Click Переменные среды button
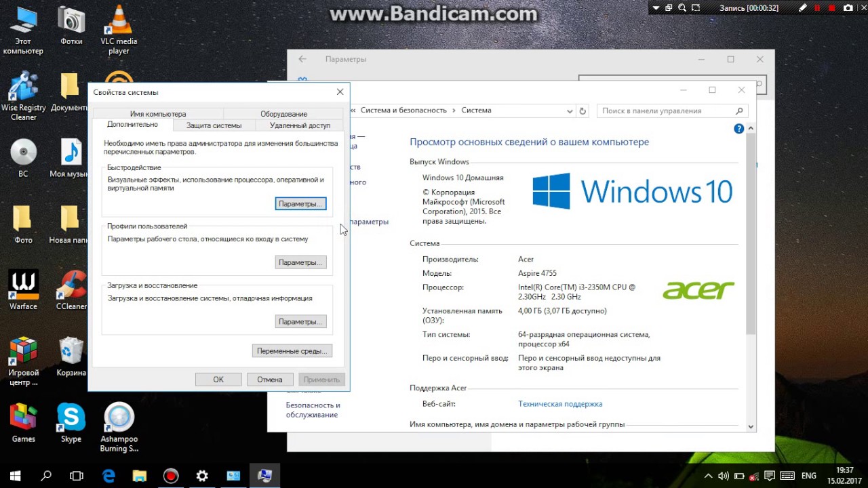This screenshot has height=488, width=868. click(x=292, y=350)
